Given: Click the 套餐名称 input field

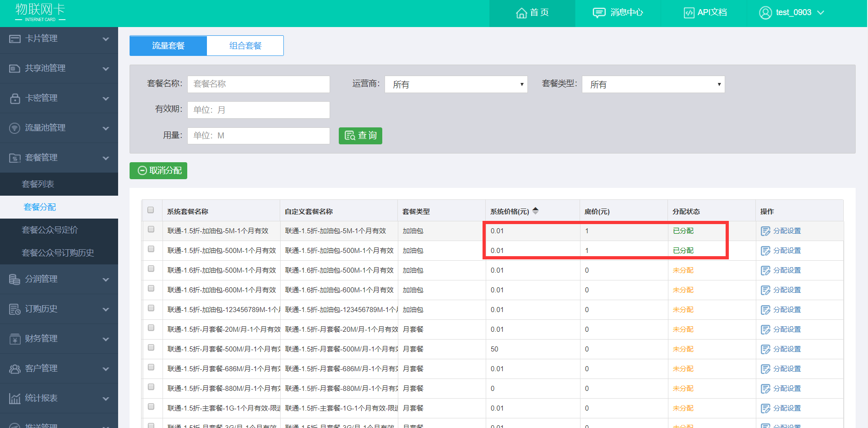Looking at the screenshot, I should click(259, 84).
